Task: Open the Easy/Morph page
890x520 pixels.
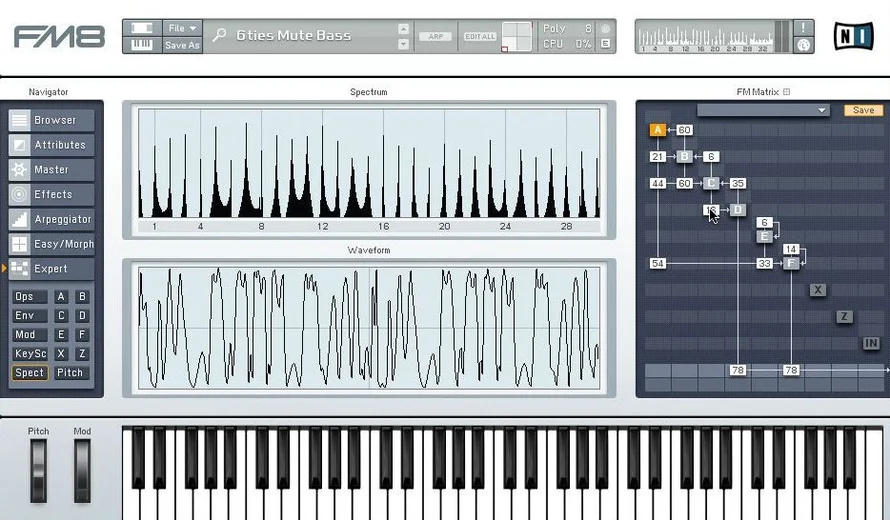Action: 51,244
